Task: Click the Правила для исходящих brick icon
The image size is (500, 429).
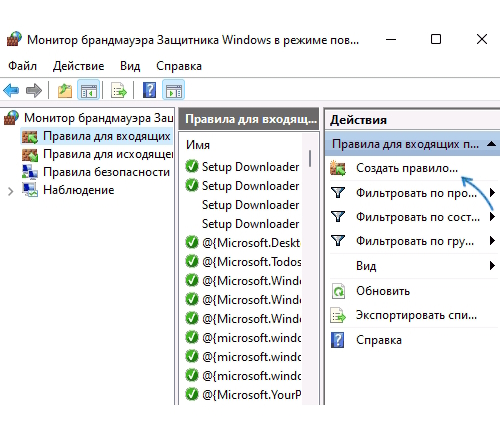Action: pos(30,154)
